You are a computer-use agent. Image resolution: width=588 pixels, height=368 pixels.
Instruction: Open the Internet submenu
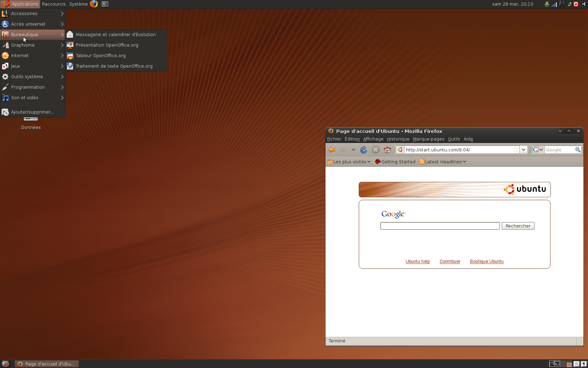point(33,55)
